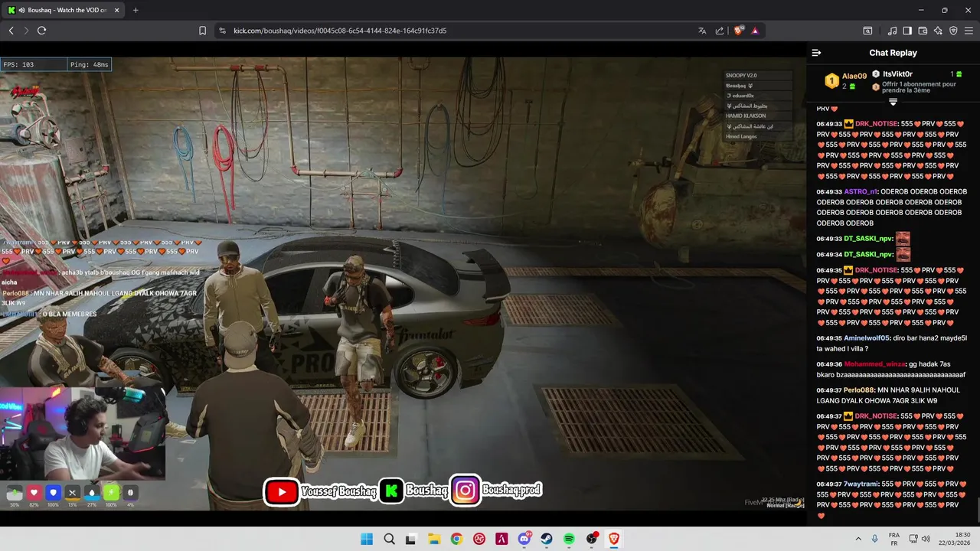Click Mohammed_winza username in chat
The width and height of the screenshot is (980, 551).
tap(874, 364)
